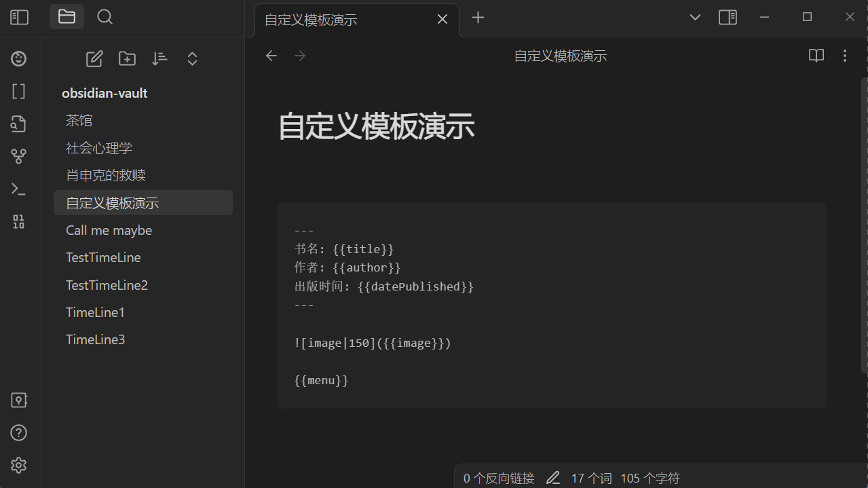868x488 pixels.
Task: Navigate back with the left arrow
Action: point(271,56)
